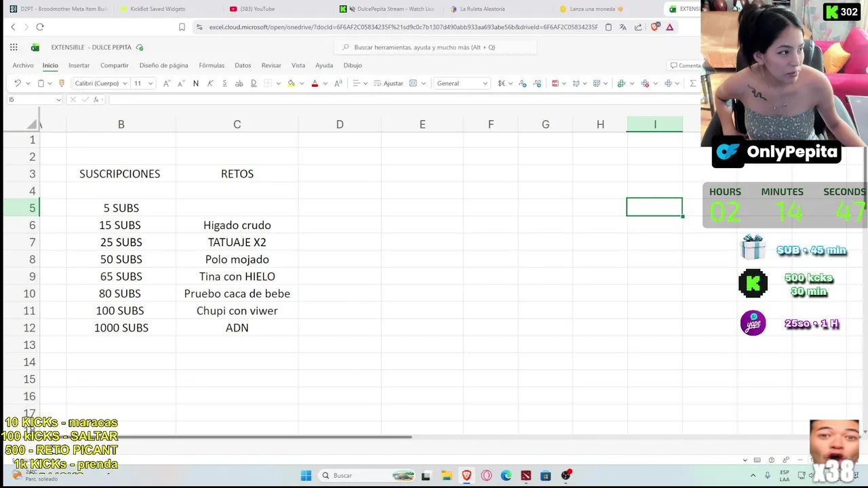Open the borders dropdown arrow
Image resolution: width=868 pixels, height=488 pixels.
click(278, 83)
